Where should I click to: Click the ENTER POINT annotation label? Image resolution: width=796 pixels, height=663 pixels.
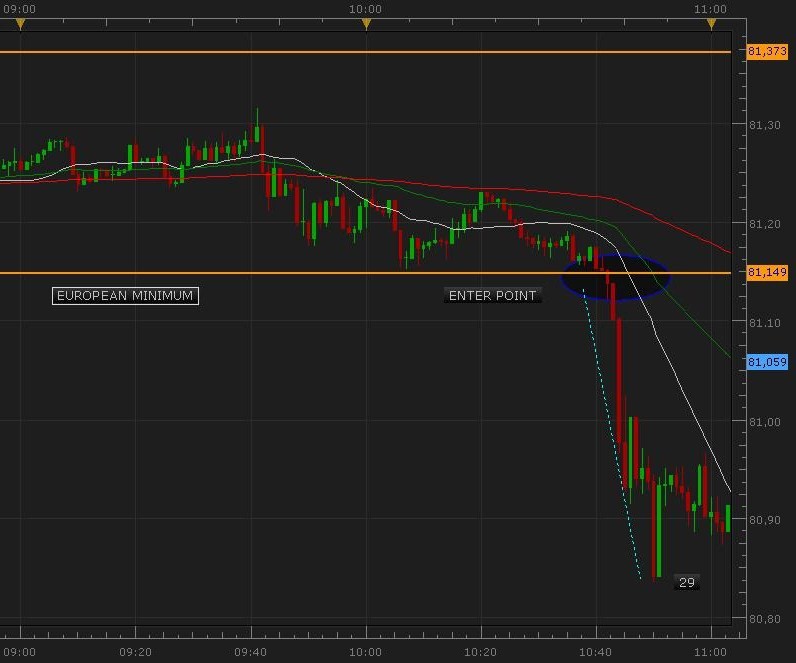coord(492,295)
